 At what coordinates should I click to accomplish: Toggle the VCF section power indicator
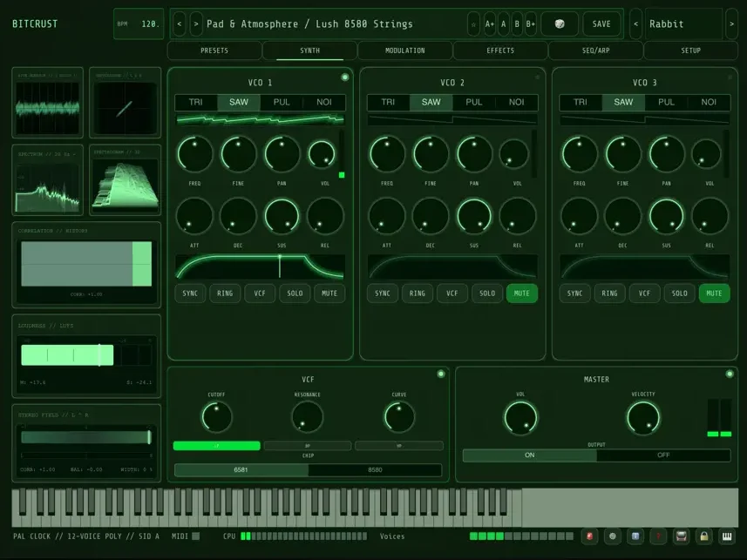coord(441,374)
